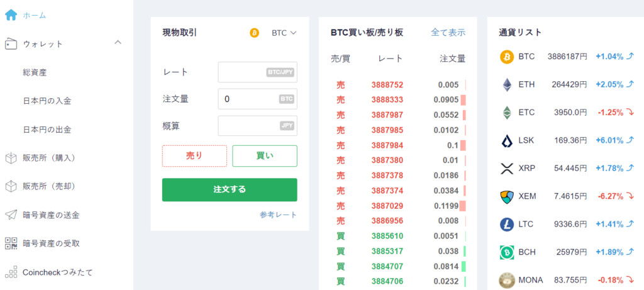Viewport: 644px width, 290px height.
Task: Click the 通貨リスト heading
Action: point(520,33)
